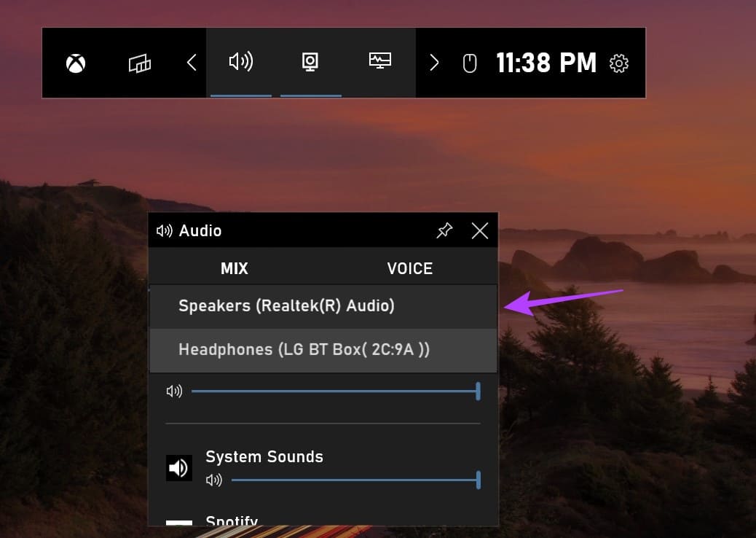Mute System Sounds speaker icon
The height and width of the screenshot is (538, 756).
click(214, 480)
